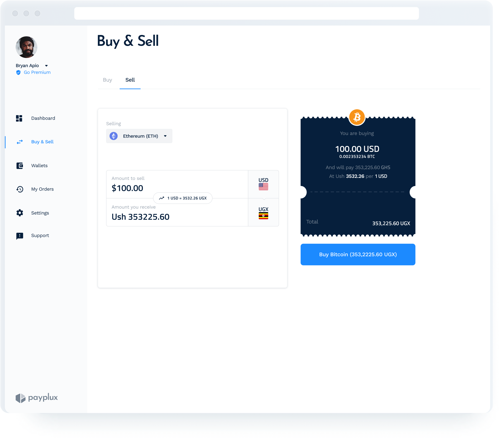Click the verified badge next to Go Premium
This screenshot has width=504, height=442.
click(x=18, y=72)
